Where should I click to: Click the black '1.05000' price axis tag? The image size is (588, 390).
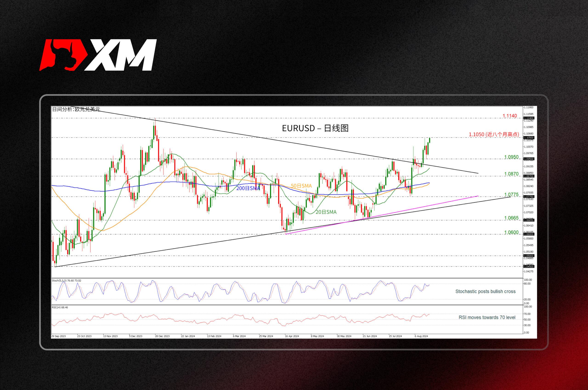pyautogui.click(x=529, y=256)
